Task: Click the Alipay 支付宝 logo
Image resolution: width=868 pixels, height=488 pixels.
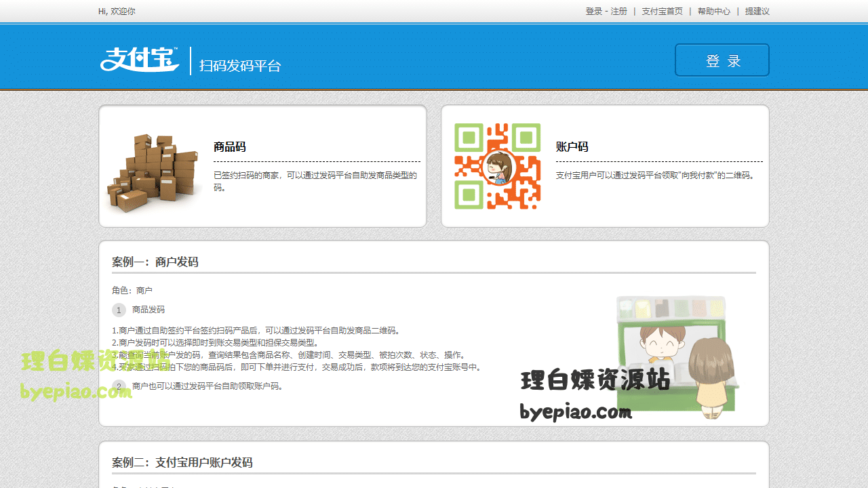Action: click(140, 60)
